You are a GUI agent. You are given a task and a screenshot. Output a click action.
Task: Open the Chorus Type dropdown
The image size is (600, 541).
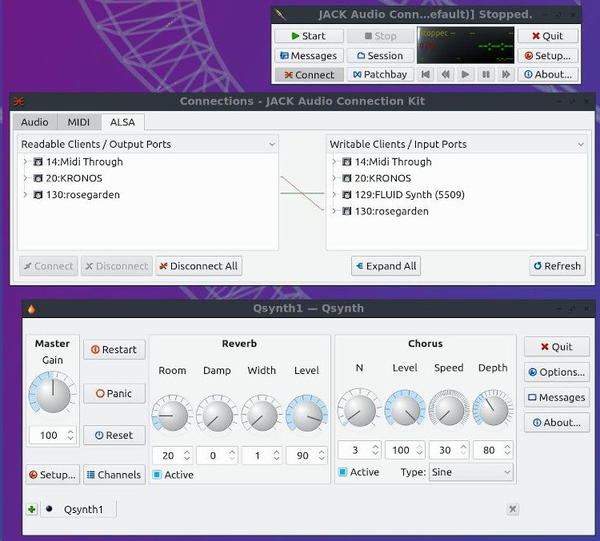pos(470,472)
